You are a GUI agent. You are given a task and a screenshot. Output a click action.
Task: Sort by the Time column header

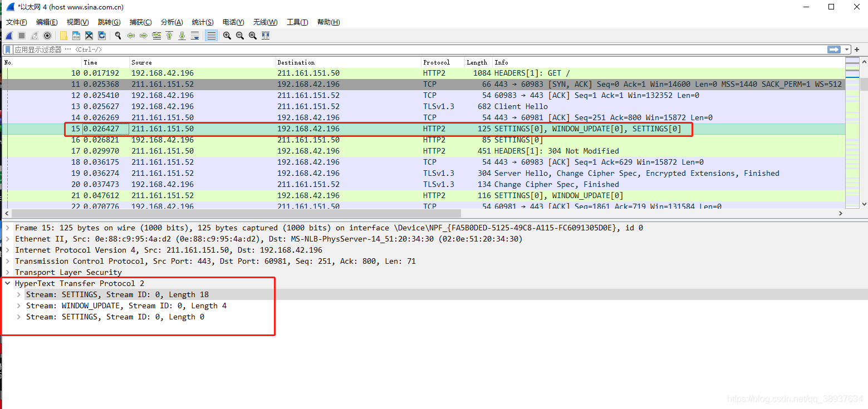click(x=106, y=62)
